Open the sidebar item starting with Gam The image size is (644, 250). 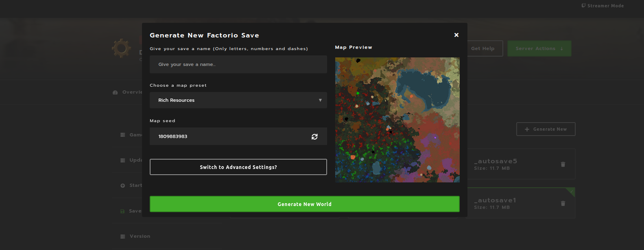(x=131, y=135)
